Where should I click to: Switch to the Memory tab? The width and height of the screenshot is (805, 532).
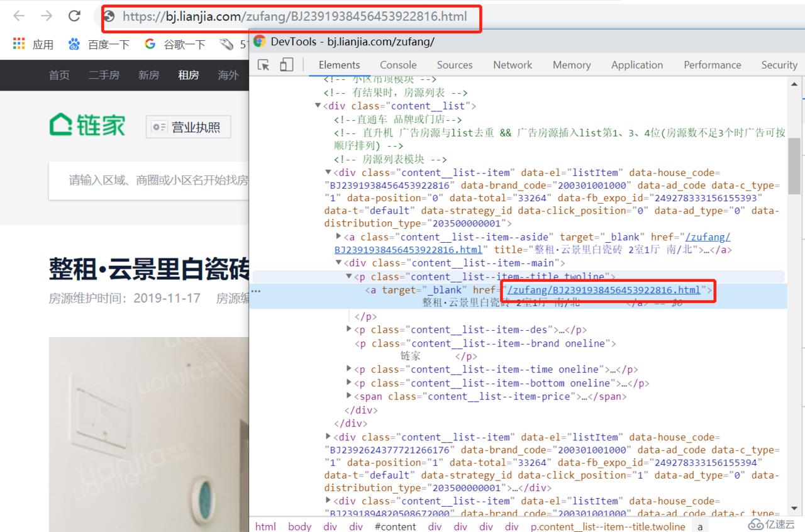coord(572,65)
